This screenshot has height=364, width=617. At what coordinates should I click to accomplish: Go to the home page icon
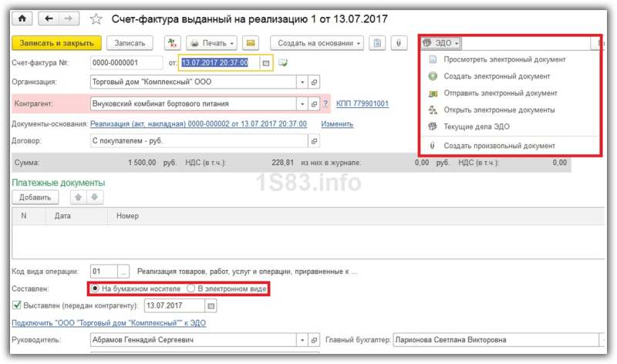pyautogui.click(x=22, y=19)
